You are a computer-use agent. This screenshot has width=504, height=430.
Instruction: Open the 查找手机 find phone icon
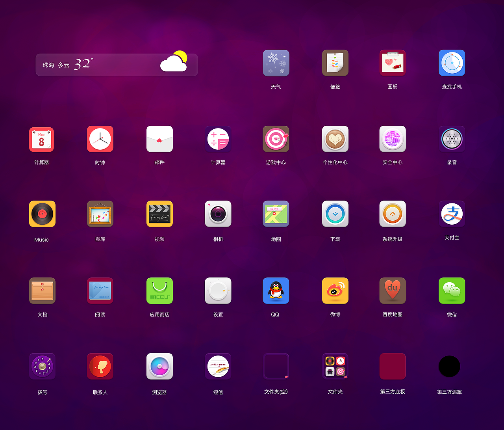452,63
